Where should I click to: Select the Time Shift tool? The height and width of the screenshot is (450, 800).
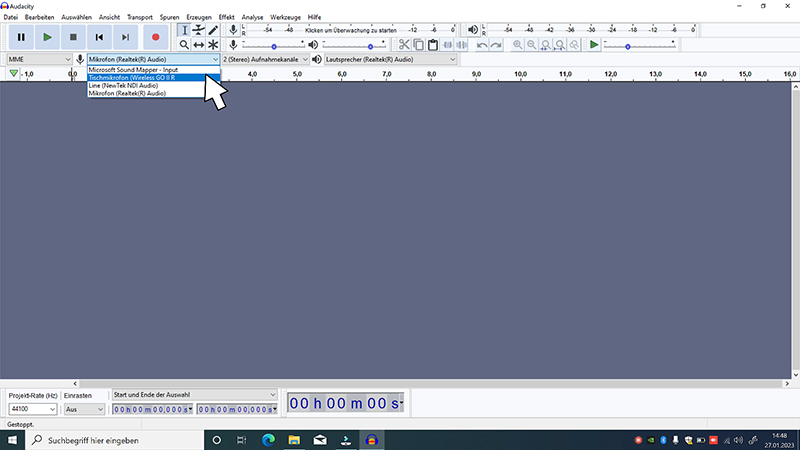198,45
